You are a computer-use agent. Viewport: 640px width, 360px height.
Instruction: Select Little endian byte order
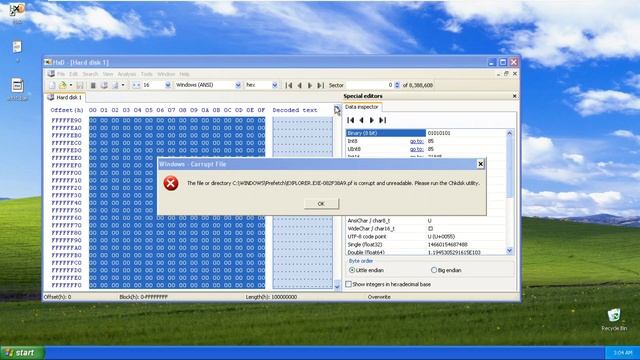(x=367, y=270)
